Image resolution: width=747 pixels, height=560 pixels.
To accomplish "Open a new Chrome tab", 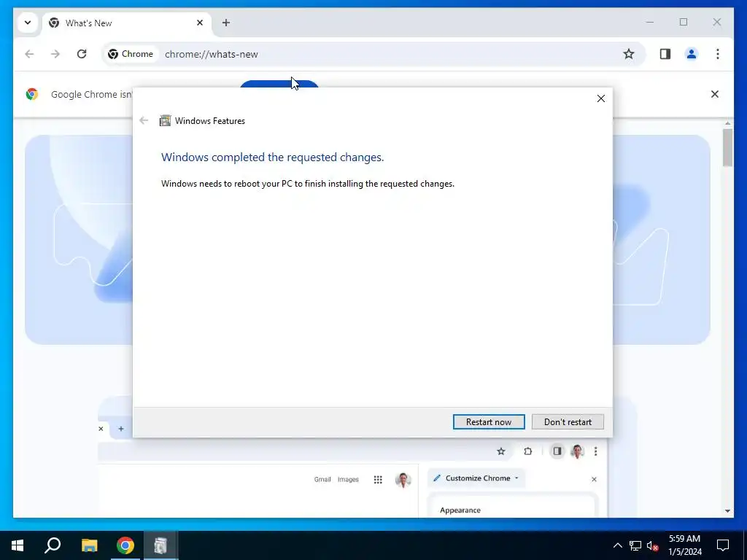I will click(226, 23).
